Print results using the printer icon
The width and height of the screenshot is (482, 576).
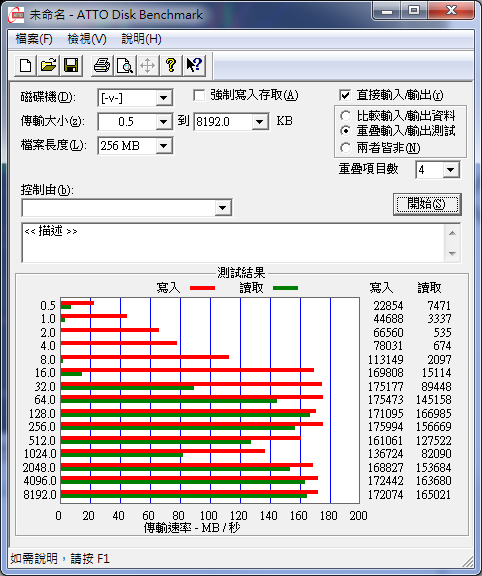102,66
